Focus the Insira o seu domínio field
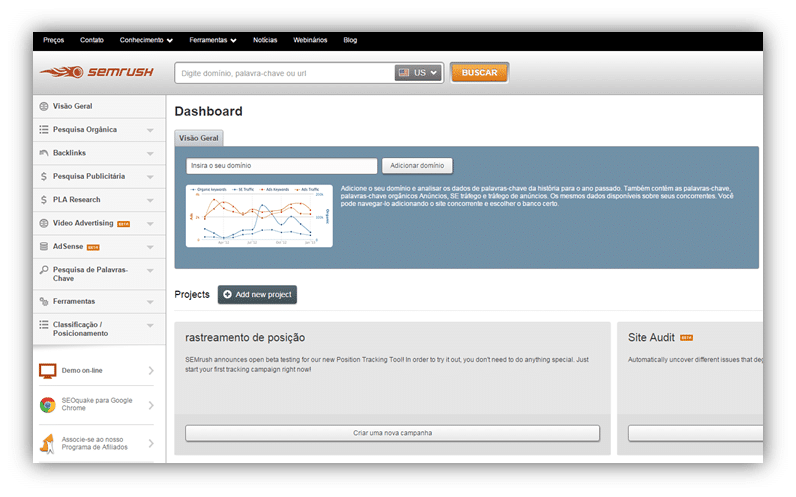 click(x=282, y=165)
